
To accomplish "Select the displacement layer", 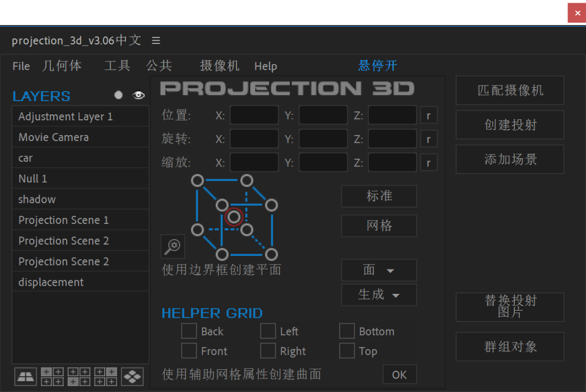I will pos(80,282).
